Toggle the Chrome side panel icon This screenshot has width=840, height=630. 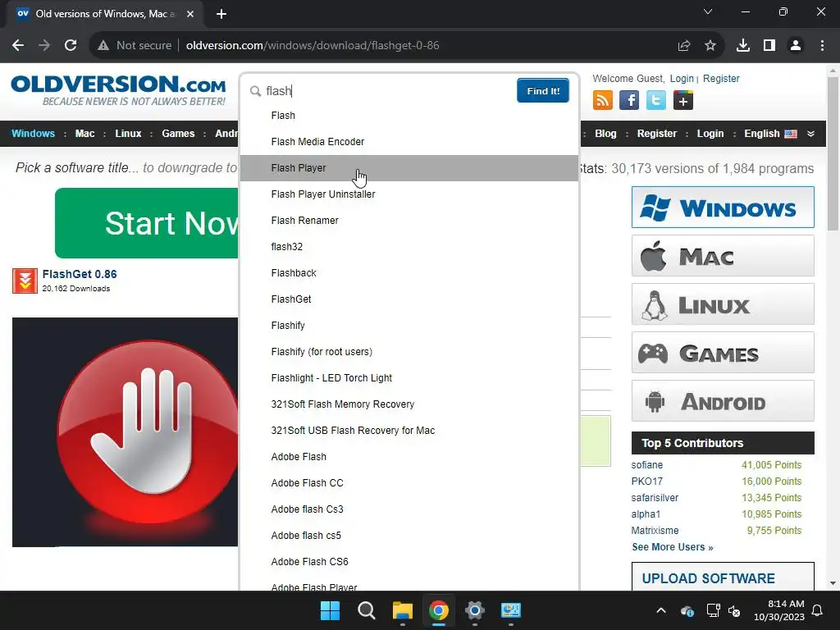[x=769, y=46]
